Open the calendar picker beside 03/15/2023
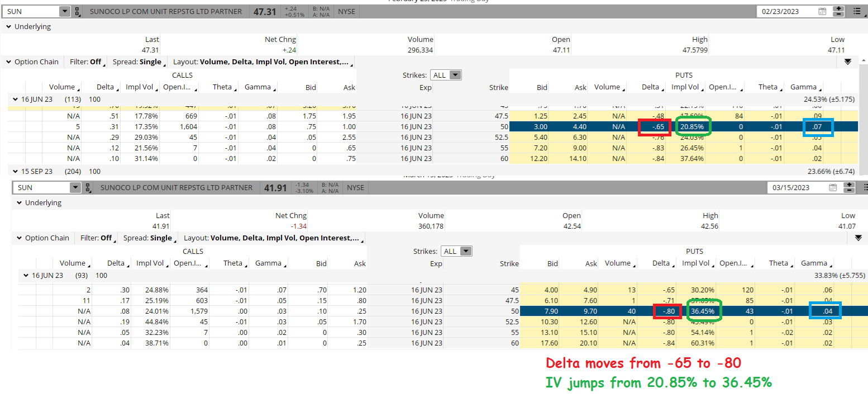 [x=833, y=187]
